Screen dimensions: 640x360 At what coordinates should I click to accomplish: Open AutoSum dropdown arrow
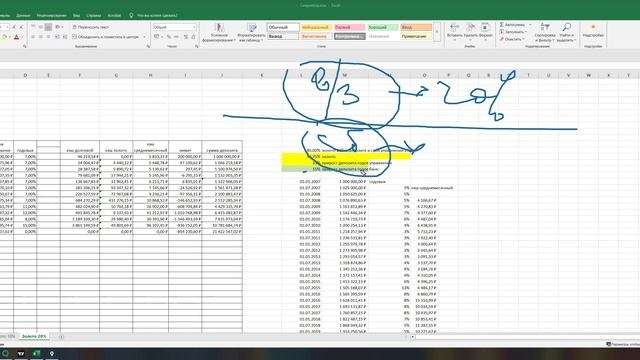click(530, 25)
